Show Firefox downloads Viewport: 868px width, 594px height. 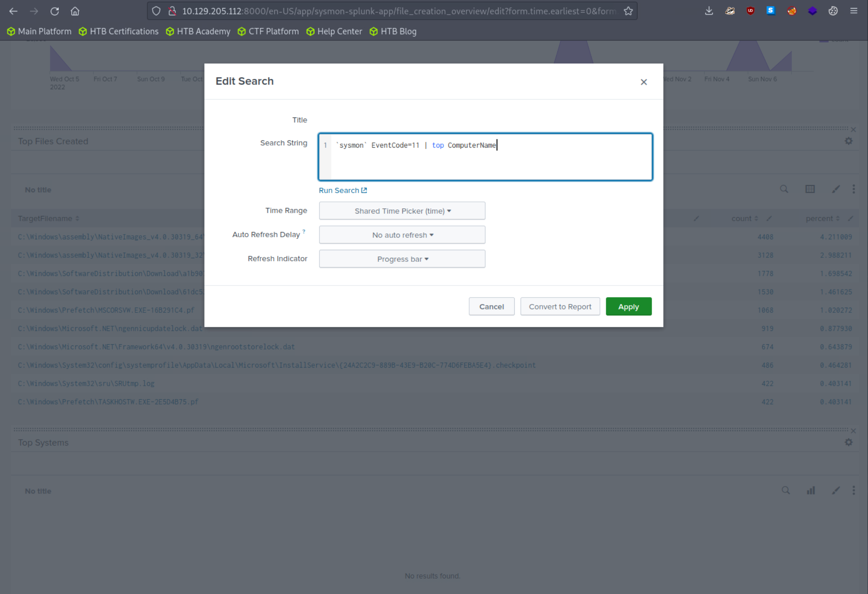tap(709, 11)
